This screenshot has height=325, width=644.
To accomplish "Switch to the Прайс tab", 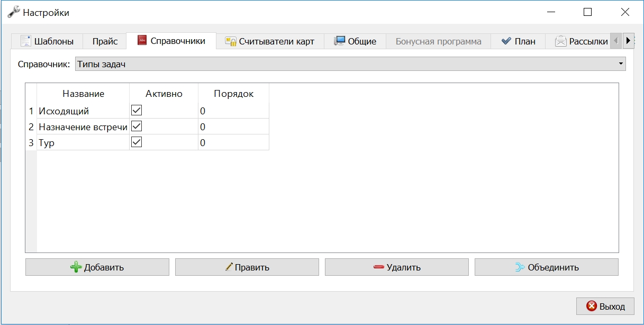I will tap(105, 41).
